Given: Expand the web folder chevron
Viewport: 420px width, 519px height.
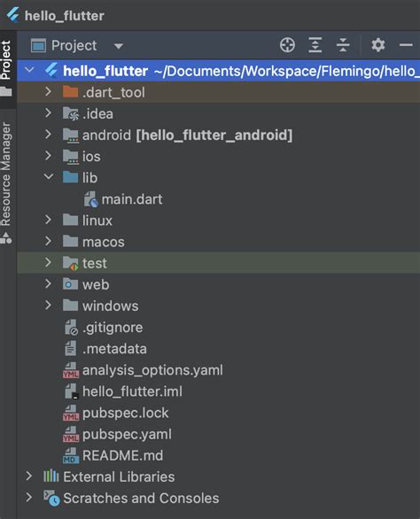Looking at the screenshot, I should tap(49, 284).
